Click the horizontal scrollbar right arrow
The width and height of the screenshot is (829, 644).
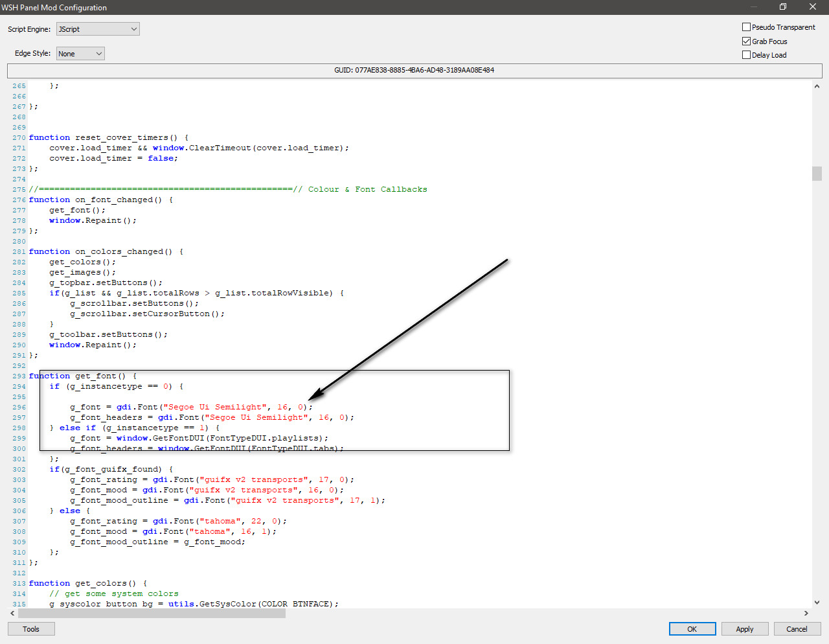point(806,613)
